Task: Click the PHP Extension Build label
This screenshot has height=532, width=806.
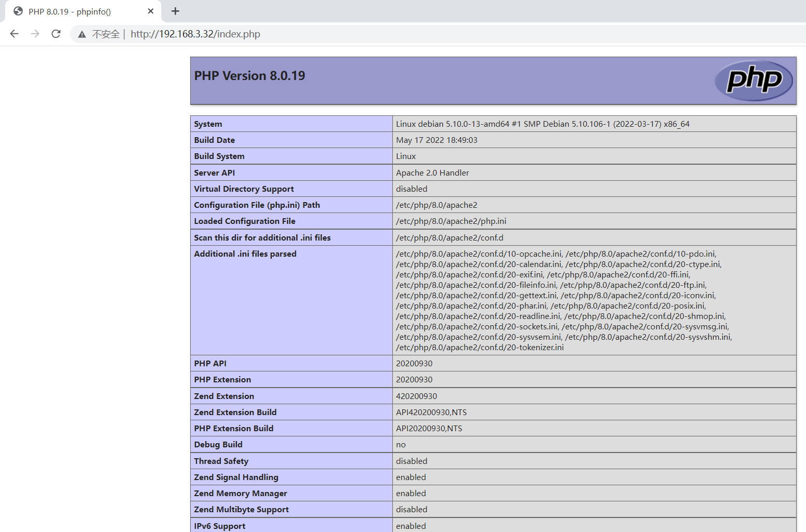Action: click(x=234, y=429)
